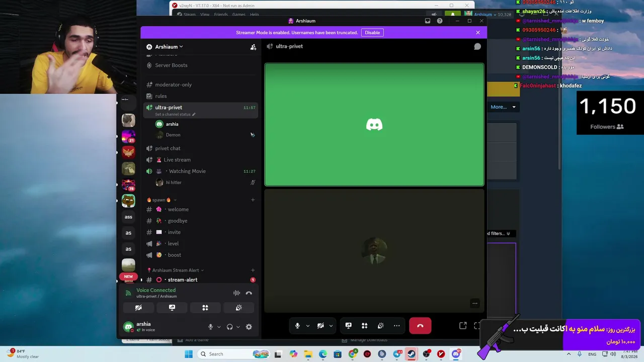
Task: Open server with 'ass' initials in sidebar
Action: [x=128, y=217]
